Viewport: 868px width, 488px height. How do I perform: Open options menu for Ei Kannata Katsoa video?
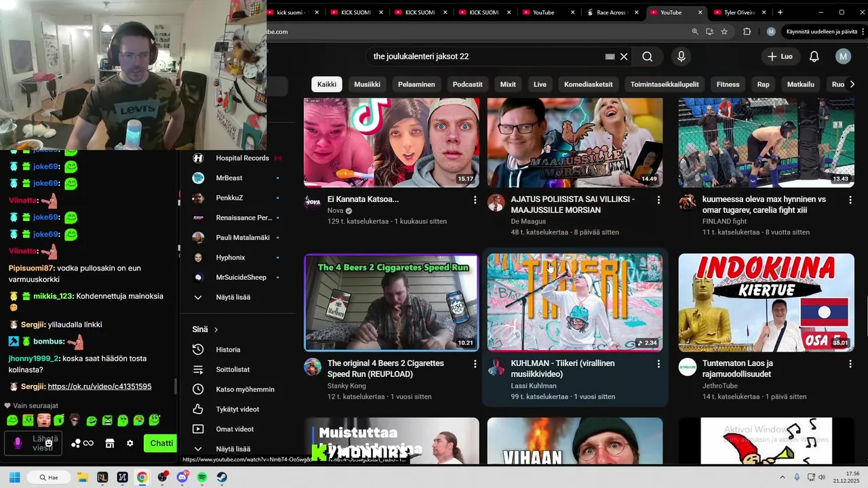click(475, 200)
